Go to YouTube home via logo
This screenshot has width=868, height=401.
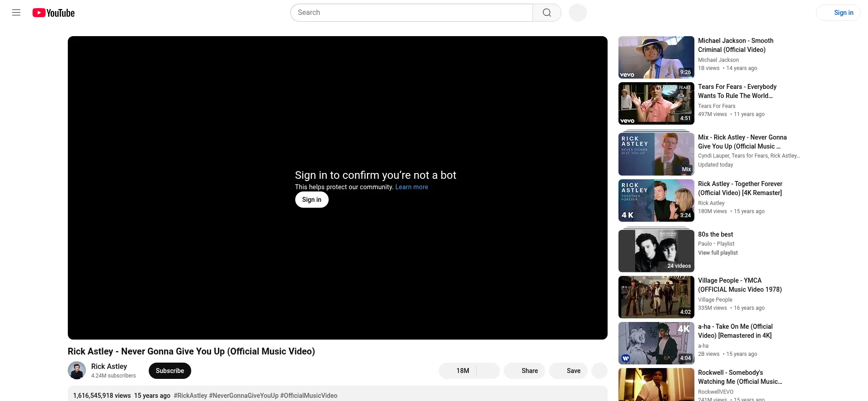point(53,13)
